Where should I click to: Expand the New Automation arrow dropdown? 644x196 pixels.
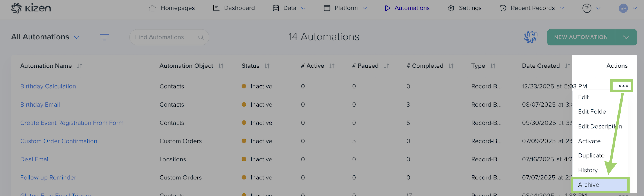pyautogui.click(x=626, y=37)
